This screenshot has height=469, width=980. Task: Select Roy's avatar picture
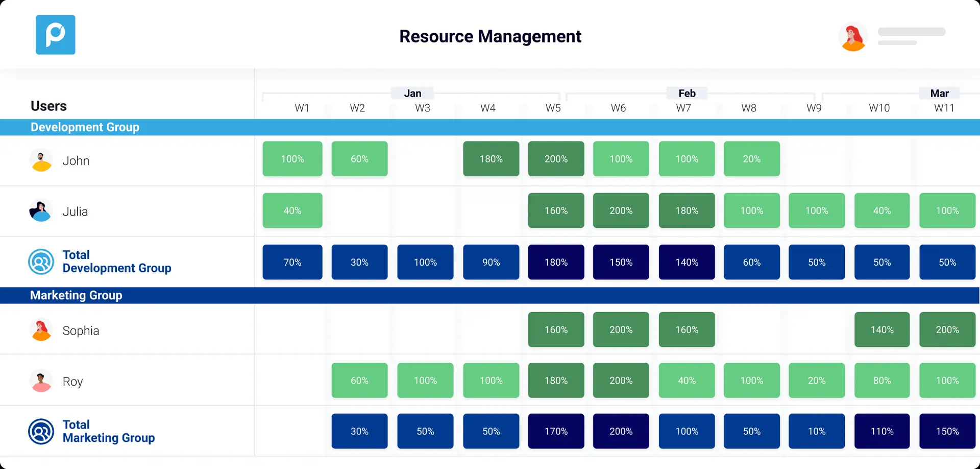pyautogui.click(x=41, y=380)
